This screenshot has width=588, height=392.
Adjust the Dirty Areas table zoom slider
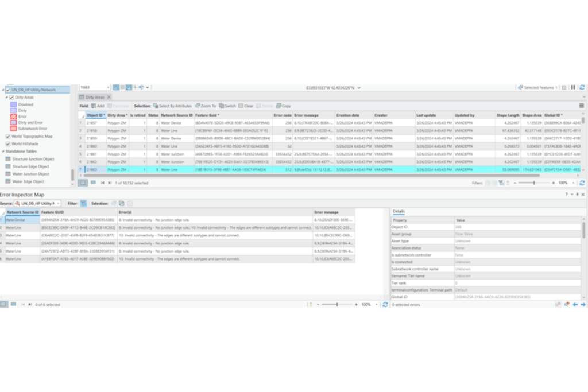tap(534, 183)
